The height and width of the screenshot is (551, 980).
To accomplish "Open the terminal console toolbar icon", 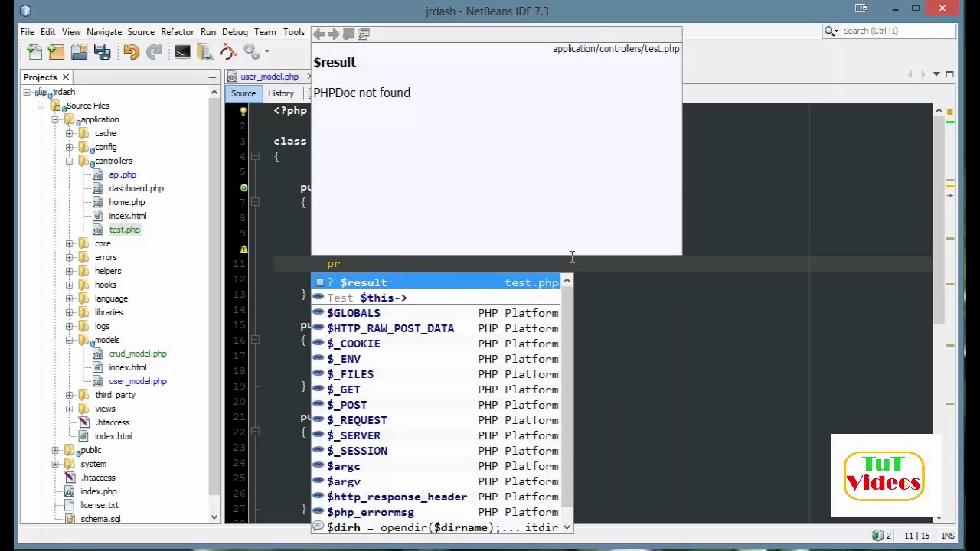I will point(182,51).
